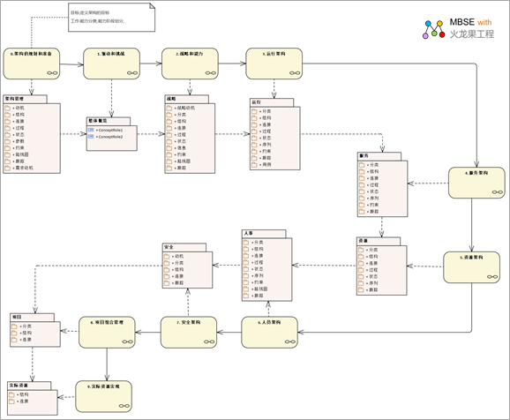Click composite glasses icon in 1.驱动和挑战 activity
This screenshot has width=510, height=420.
click(132, 73)
